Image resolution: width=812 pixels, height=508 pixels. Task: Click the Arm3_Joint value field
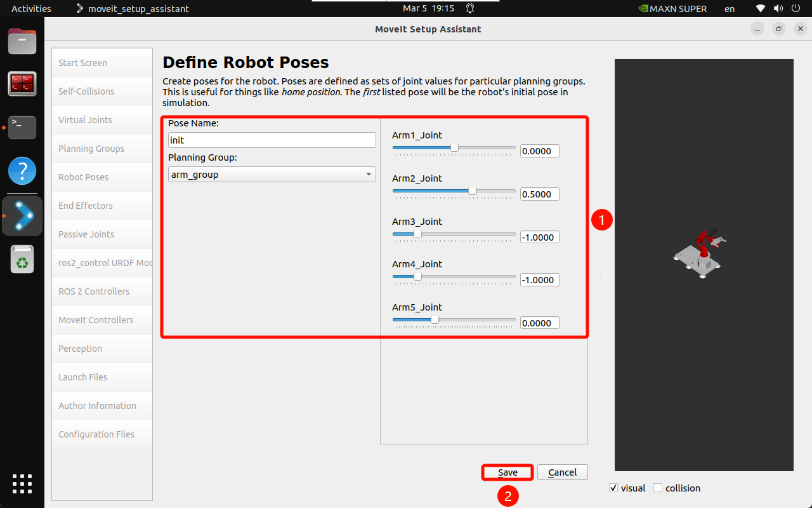click(540, 237)
